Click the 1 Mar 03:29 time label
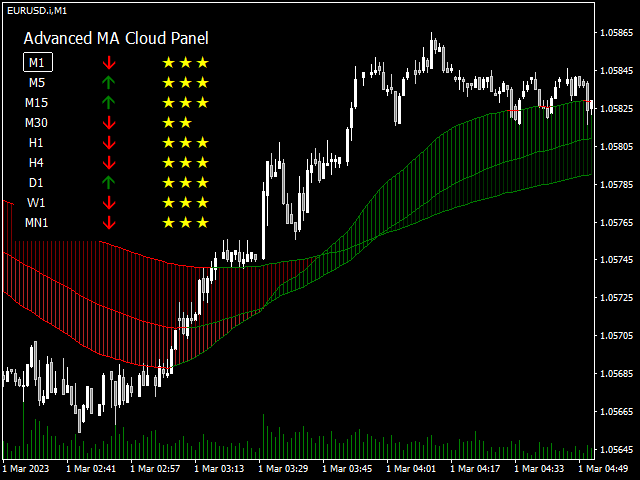Screen dimensions: 640x480 coord(283,469)
